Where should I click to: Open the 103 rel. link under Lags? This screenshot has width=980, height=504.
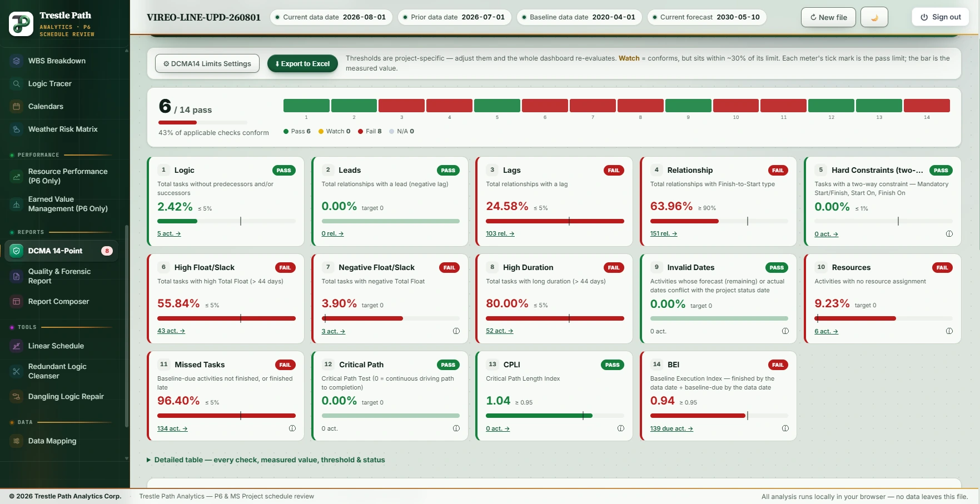tap(500, 234)
